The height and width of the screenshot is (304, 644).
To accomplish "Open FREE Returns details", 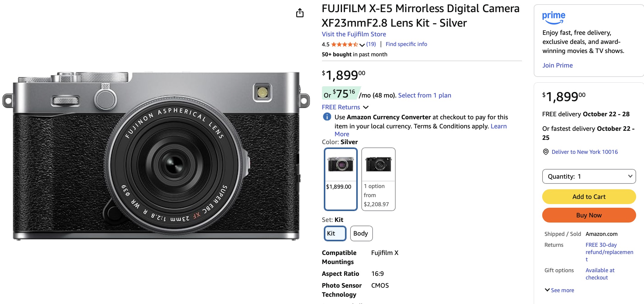I will 340,107.
